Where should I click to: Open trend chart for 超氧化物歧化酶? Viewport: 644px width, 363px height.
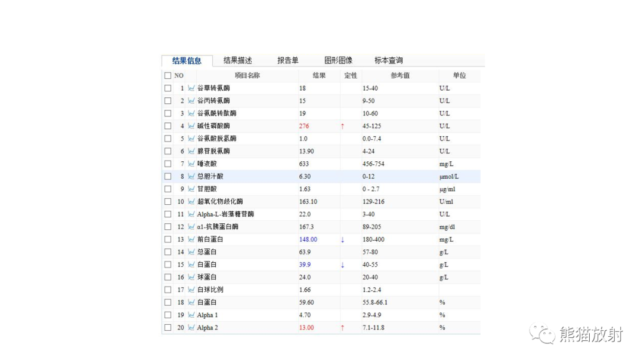point(191,201)
